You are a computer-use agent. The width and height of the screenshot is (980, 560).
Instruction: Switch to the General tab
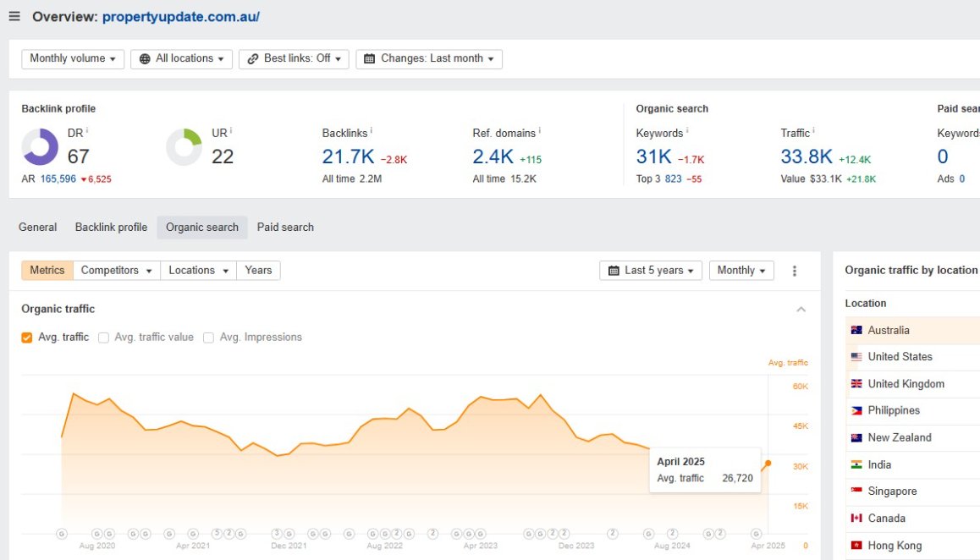[x=37, y=228]
